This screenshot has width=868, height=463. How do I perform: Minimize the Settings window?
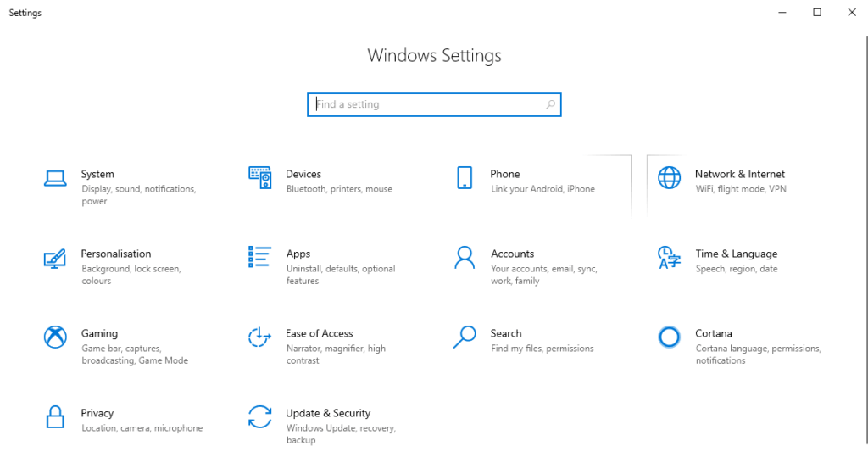(x=782, y=12)
